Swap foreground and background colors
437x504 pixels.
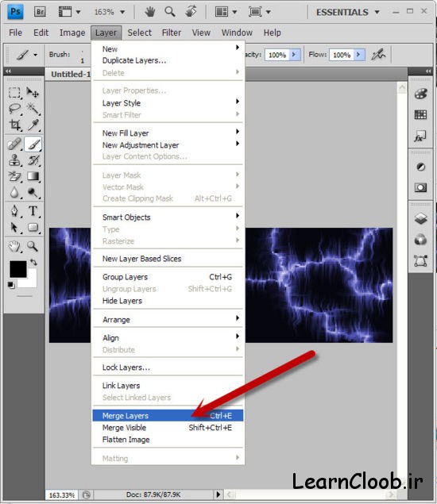(x=33, y=263)
